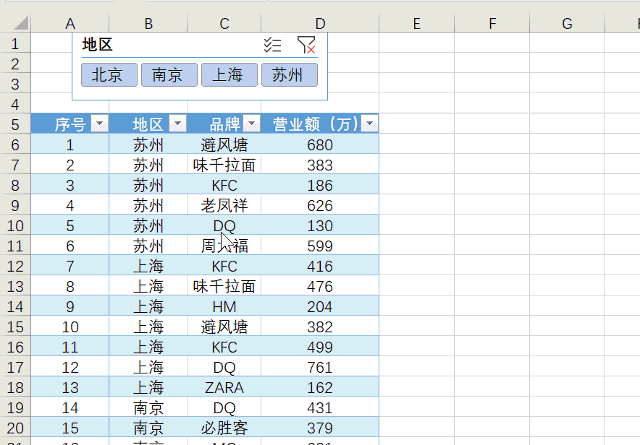Filter the slicer by 苏州
Image resolution: width=640 pixels, height=445 pixels.
point(287,75)
